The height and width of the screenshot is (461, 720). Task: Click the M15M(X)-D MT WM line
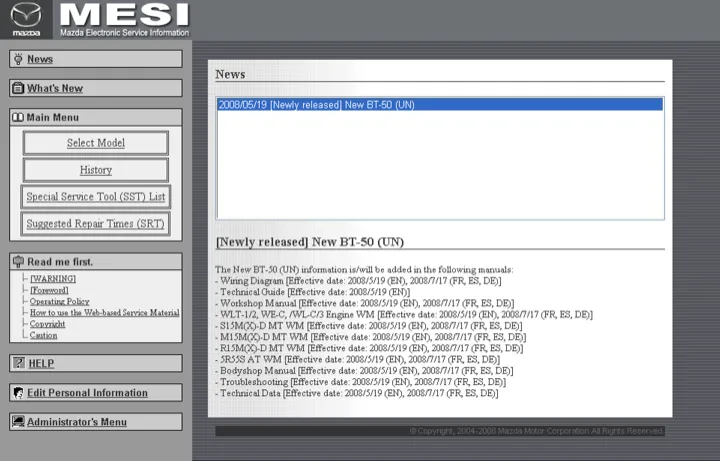[x=371, y=337]
